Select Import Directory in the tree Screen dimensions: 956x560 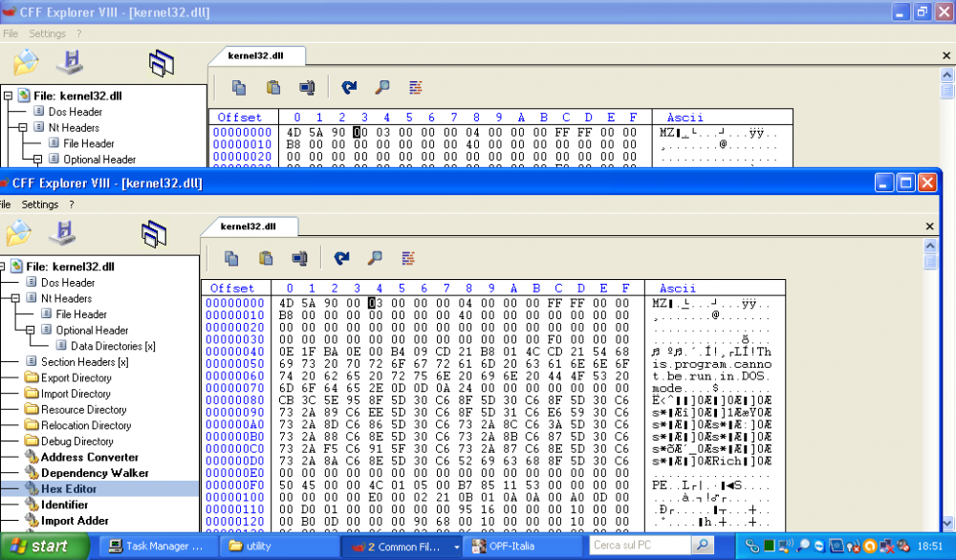pyautogui.click(x=76, y=394)
